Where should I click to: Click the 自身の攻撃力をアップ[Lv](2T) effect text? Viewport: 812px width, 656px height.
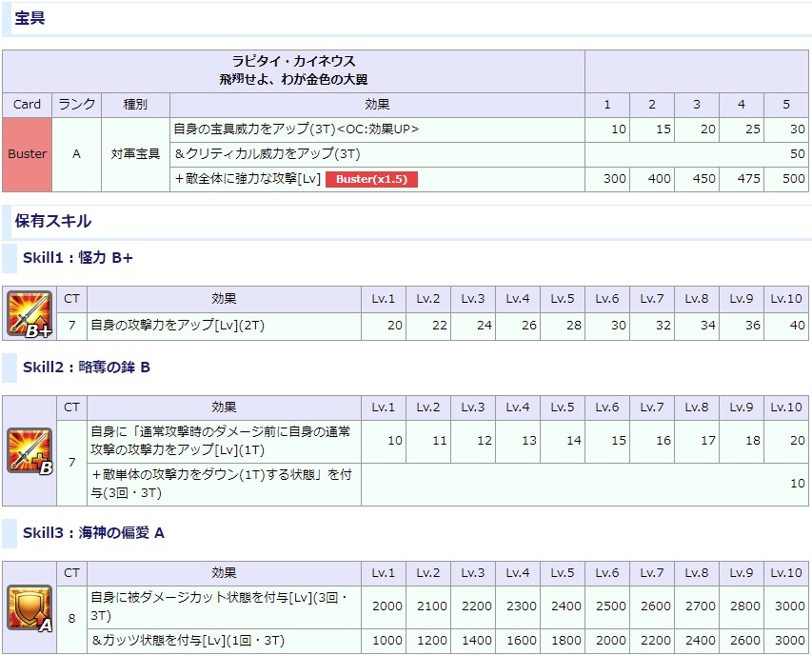pyautogui.click(x=178, y=326)
